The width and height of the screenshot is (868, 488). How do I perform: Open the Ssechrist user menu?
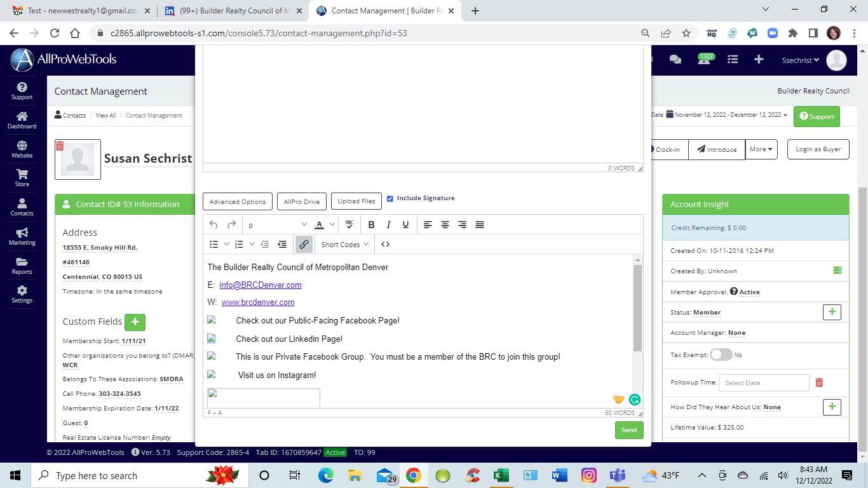(801, 60)
